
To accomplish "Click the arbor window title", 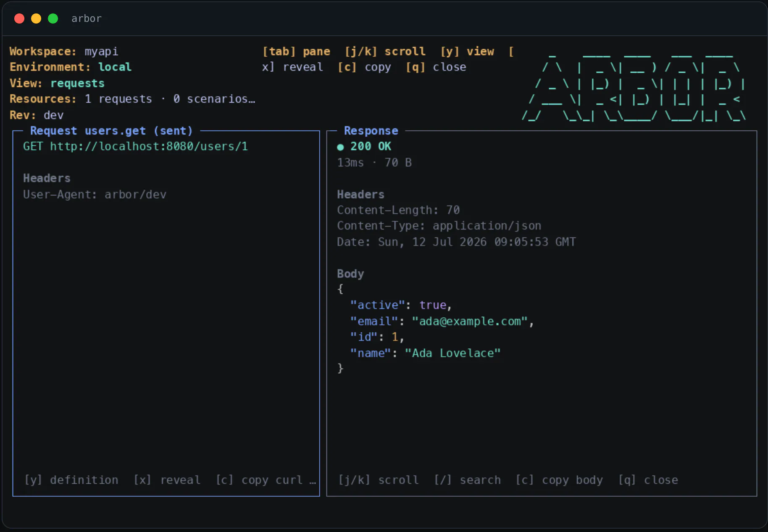I will (87, 18).
